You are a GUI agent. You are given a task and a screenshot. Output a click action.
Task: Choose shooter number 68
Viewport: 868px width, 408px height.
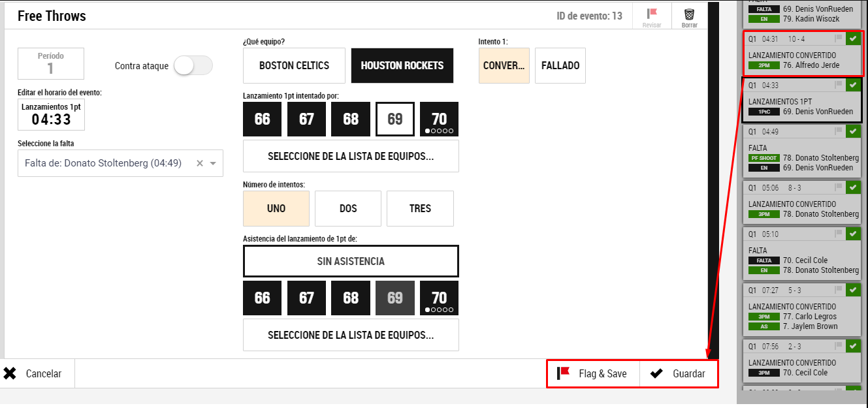pos(351,119)
